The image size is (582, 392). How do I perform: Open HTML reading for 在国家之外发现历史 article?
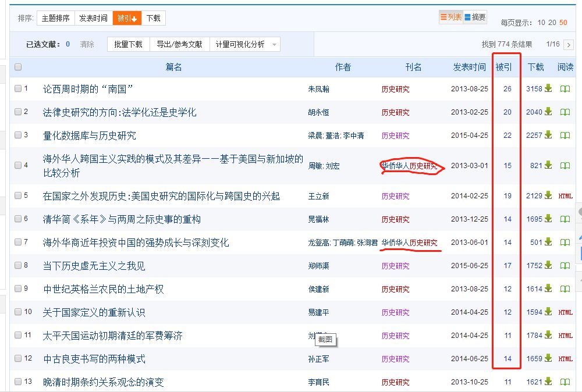click(565, 197)
